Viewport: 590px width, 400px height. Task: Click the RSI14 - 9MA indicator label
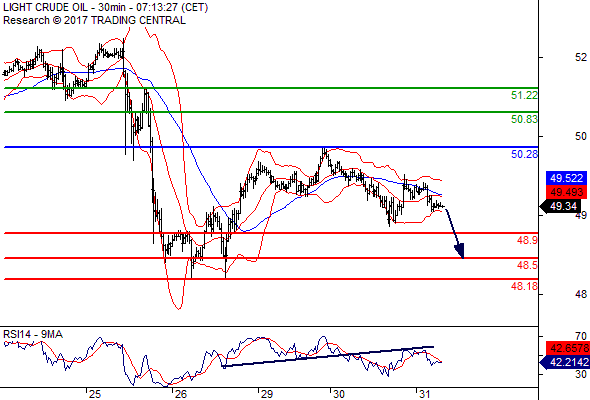point(33,334)
